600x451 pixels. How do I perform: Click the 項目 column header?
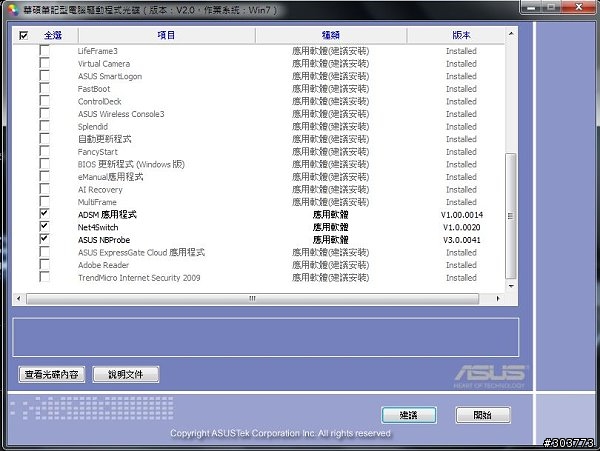pyautogui.click(x=166, y=35)
